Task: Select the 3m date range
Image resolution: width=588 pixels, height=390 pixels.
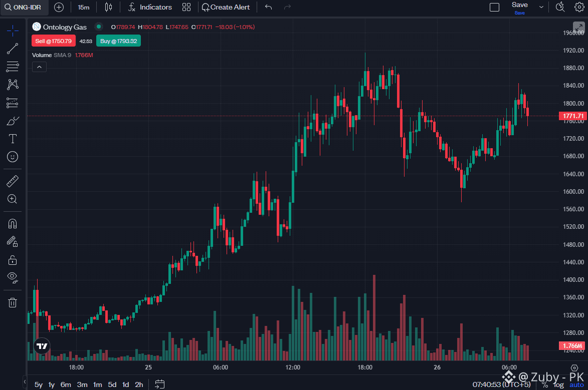Action: [82, 384]
